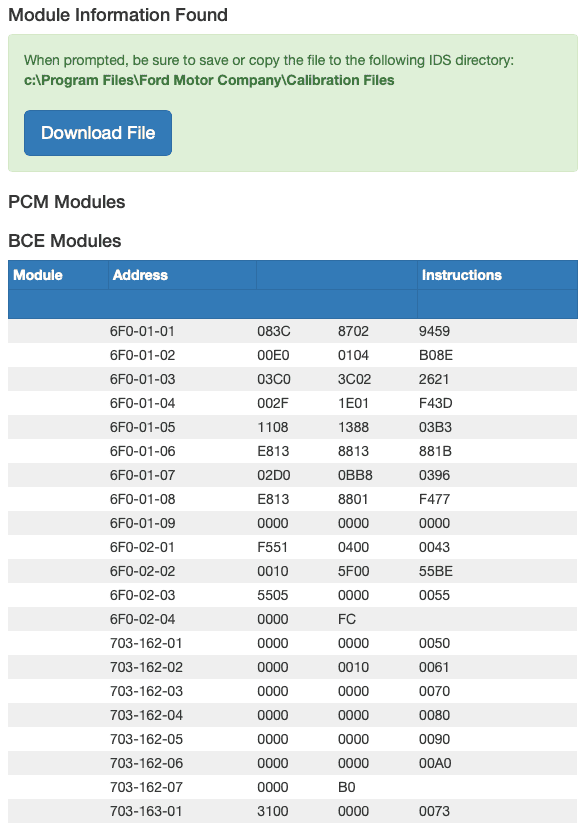Select the Address column header
Viewport: 588px width, 828px height.
pyautogui.click(x=140, y=275)
